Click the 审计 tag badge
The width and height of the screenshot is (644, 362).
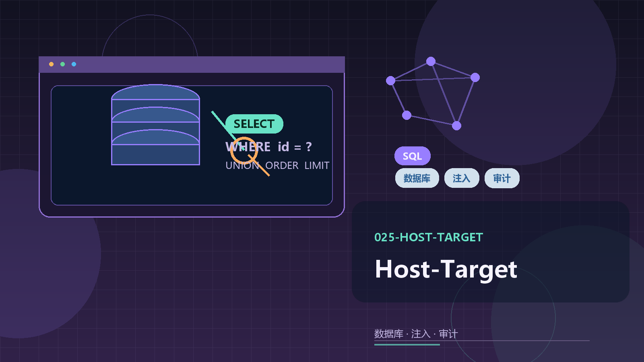pyautogui.click(x=502, y=178)
